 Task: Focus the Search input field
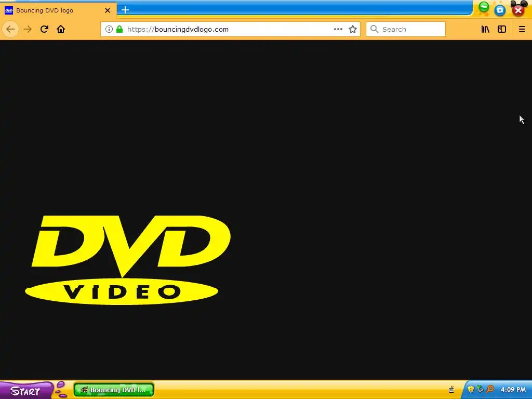406,29
